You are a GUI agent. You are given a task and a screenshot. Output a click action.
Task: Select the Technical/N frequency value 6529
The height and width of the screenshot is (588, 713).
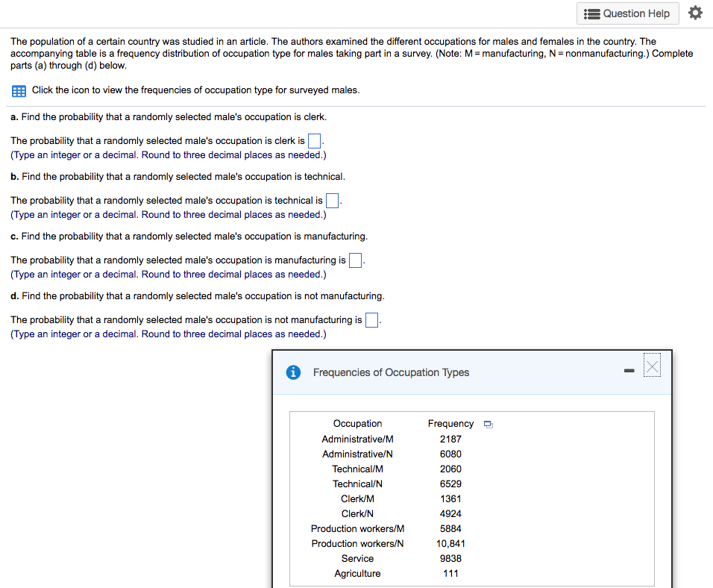click(450, 484)
